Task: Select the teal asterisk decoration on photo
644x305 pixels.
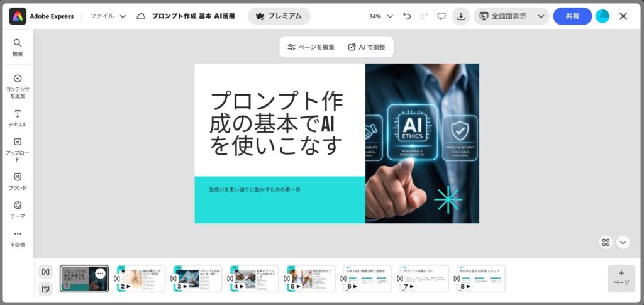Action: point(448,199)
